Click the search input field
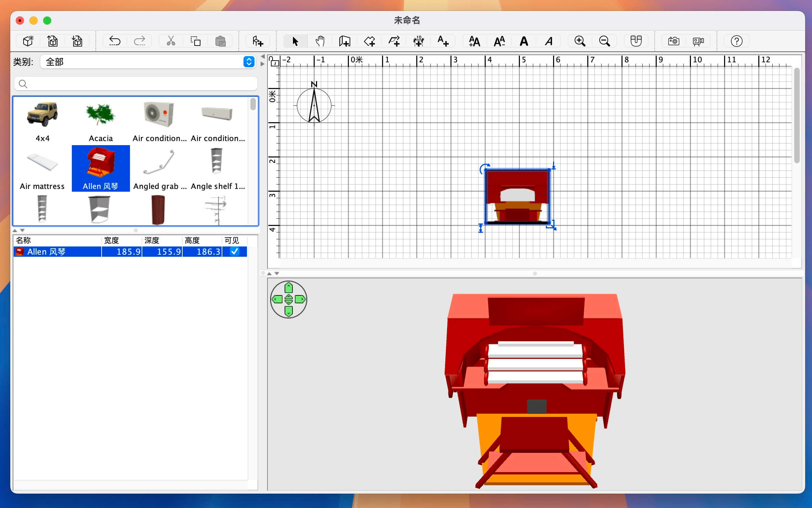Viewport: 812px width, 508px height. pos(136,84)
